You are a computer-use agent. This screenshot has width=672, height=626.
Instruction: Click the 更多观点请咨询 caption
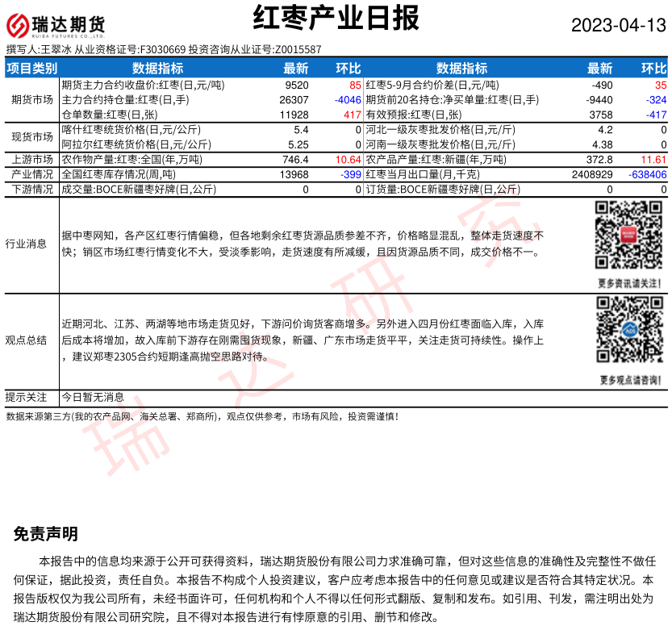click(629, 380)
